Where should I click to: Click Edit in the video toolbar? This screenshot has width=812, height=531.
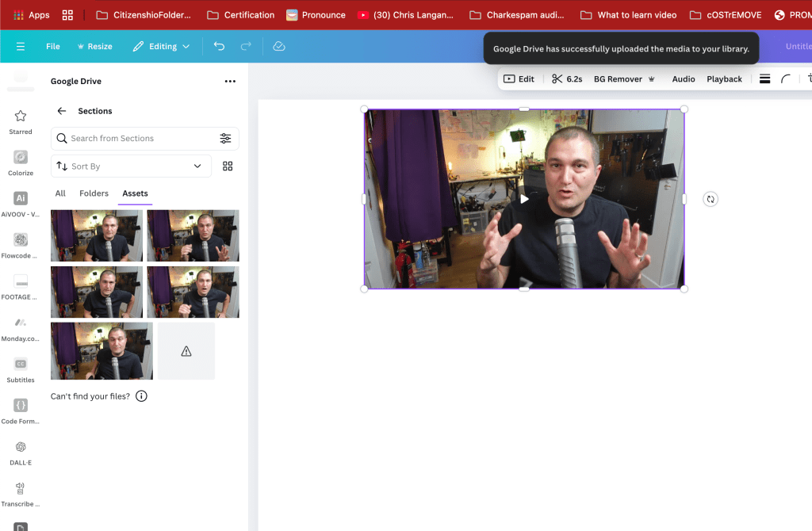[x=519, y=78]
